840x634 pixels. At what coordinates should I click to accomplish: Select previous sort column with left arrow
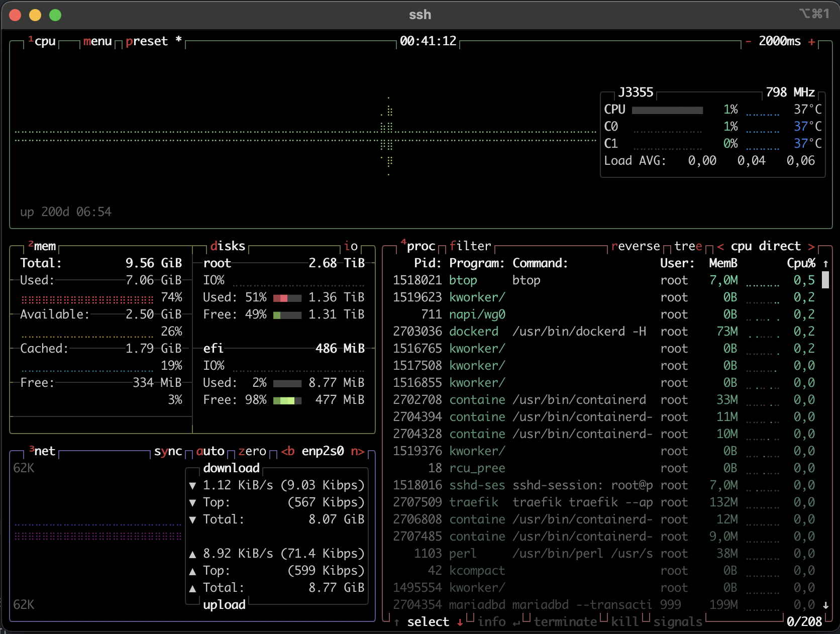tap(720, 246)
